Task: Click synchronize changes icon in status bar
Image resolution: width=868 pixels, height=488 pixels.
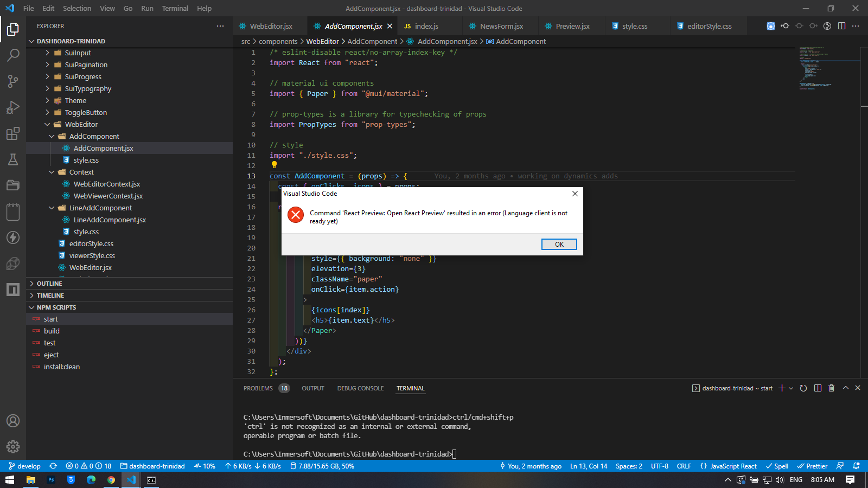Action: coord(53,466)
